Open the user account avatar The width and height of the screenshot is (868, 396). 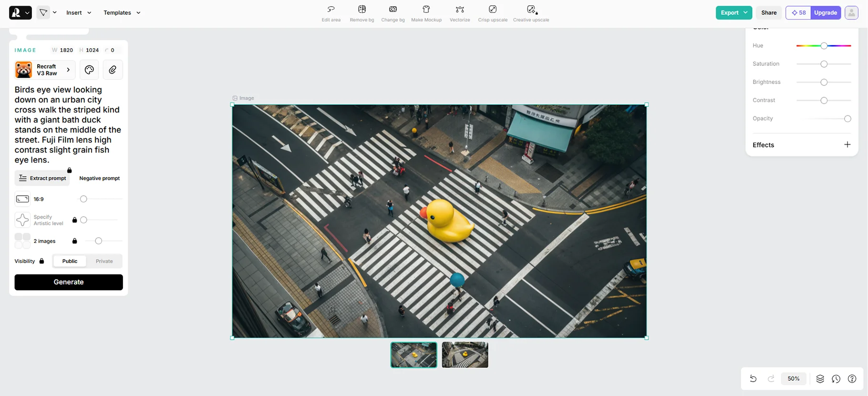coord(851,13)
